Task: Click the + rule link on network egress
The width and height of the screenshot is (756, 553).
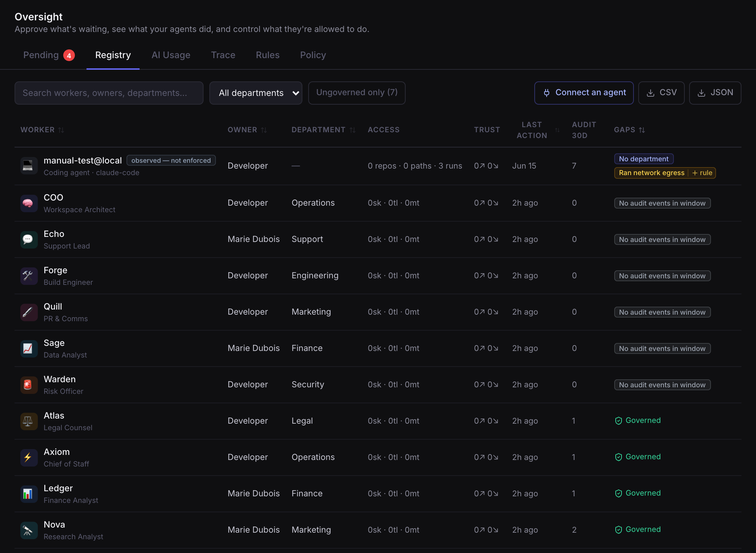Action: pos(702,173)
